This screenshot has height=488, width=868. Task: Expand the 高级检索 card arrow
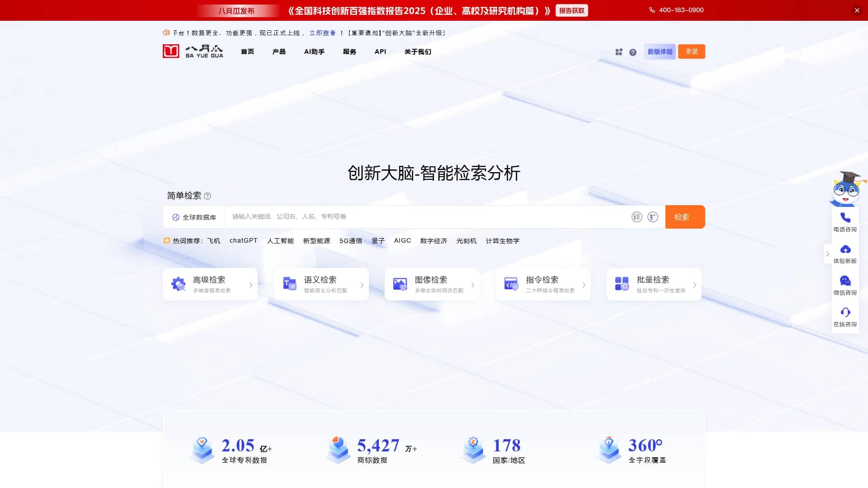click(x=251, y=285)
